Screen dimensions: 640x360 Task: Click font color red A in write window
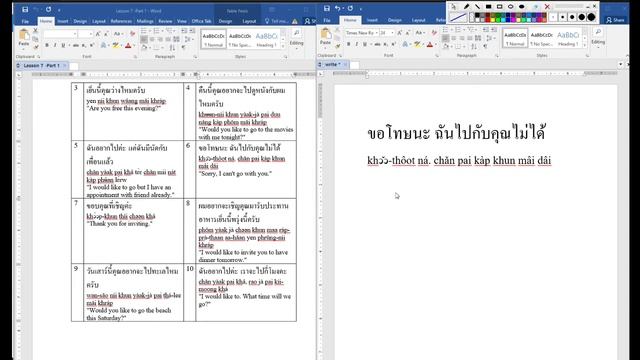coord(430,44)
